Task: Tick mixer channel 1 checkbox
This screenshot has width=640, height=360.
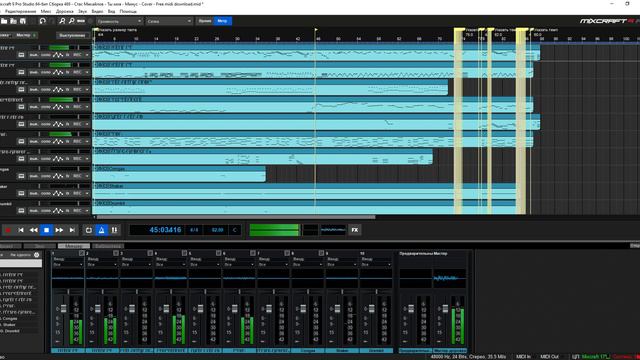Action: pyautogui.click(x=82, y=253)
